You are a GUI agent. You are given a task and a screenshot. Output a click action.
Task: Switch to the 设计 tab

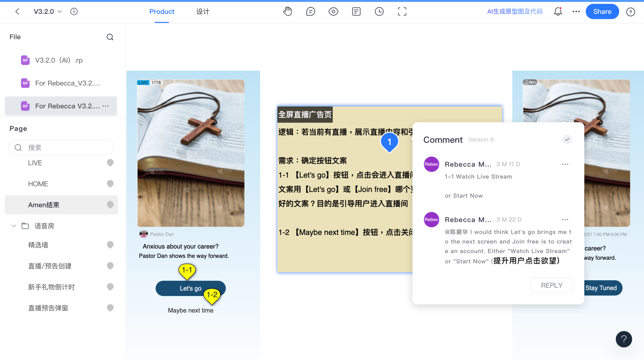[203, 12]
